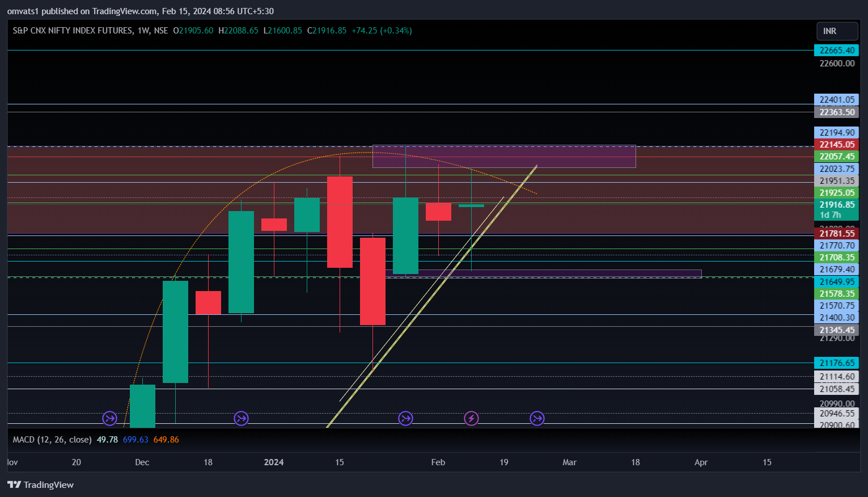Click the Feb label on the time axis
The height and width of the screenshot is (497, 868).
coord(438,462)
